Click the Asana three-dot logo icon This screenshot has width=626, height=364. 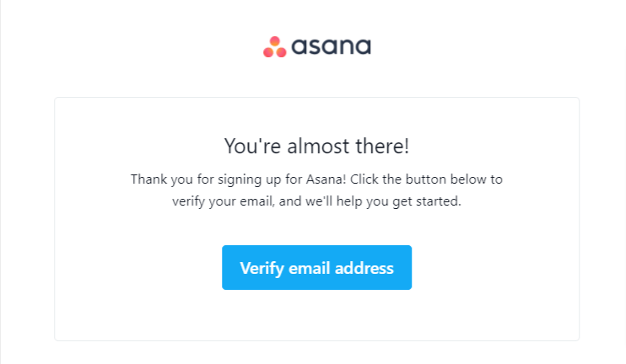point(275,47)
